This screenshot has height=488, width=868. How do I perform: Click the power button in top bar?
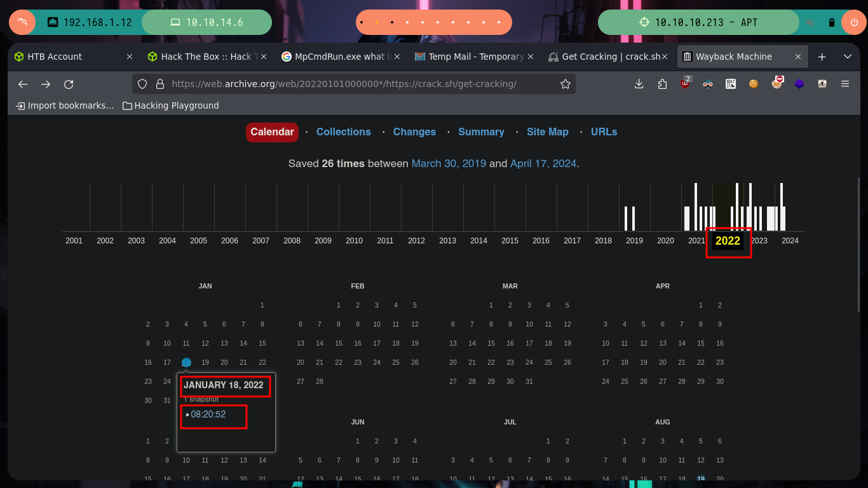pos(853,22)
